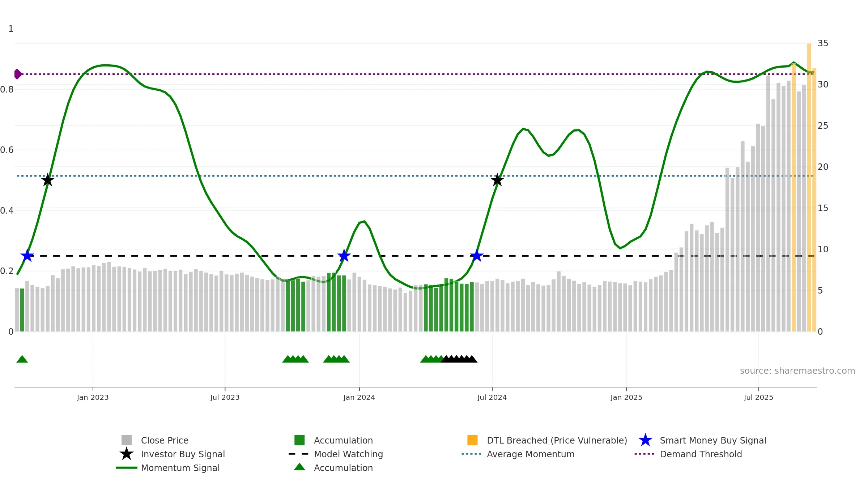Toggle the Momentum Signal legend entry
The image size is (868, 488).
pos(168,468)
